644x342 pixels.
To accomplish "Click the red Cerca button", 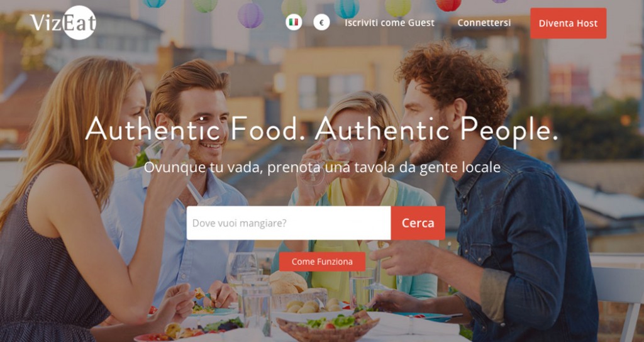I will point(418,223).
